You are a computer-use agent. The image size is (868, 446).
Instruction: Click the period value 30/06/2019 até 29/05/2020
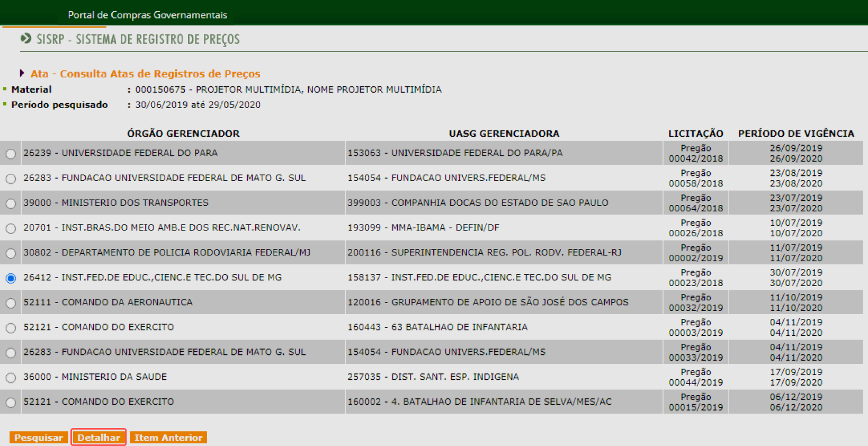point(198,105)
